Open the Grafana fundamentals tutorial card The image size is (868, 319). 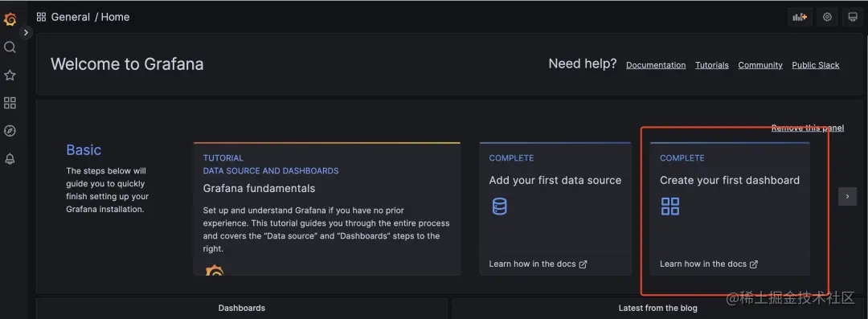coord(327,209)
